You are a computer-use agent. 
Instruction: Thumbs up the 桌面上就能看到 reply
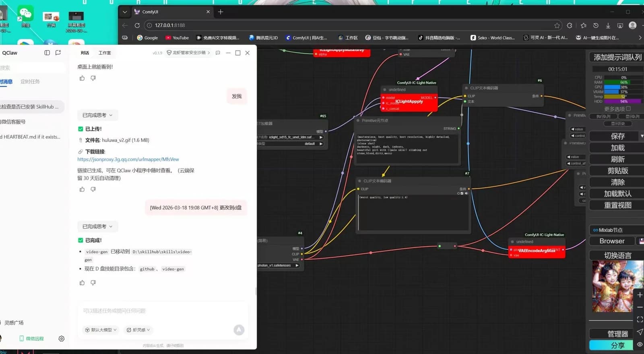tap(82, 78)
